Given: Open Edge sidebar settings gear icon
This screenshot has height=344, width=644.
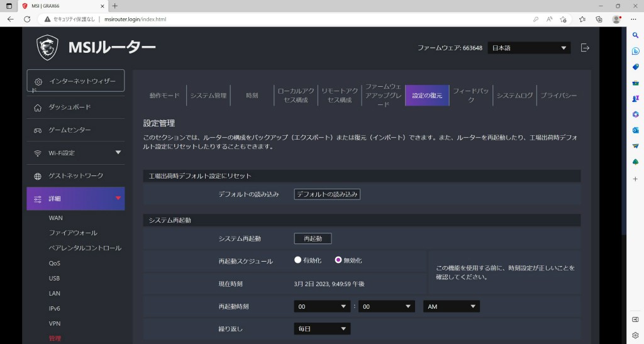Looking at the screenshot, I should (x=635, y=335).
